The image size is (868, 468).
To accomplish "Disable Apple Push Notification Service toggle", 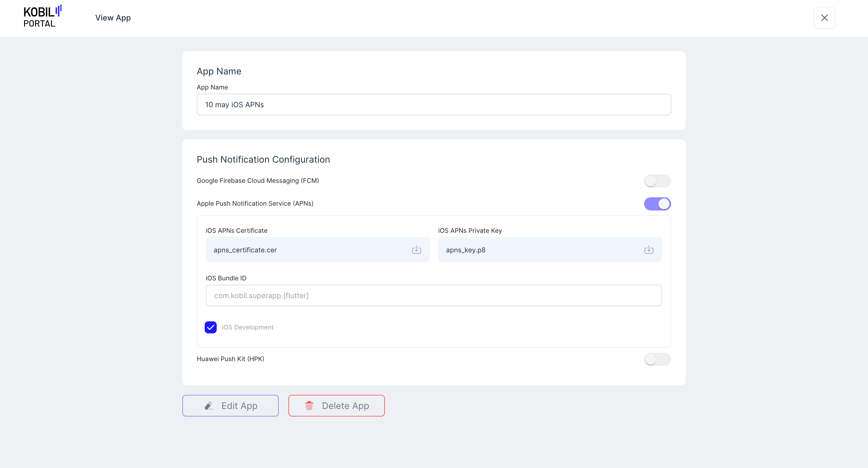I will tap(657, 204).
